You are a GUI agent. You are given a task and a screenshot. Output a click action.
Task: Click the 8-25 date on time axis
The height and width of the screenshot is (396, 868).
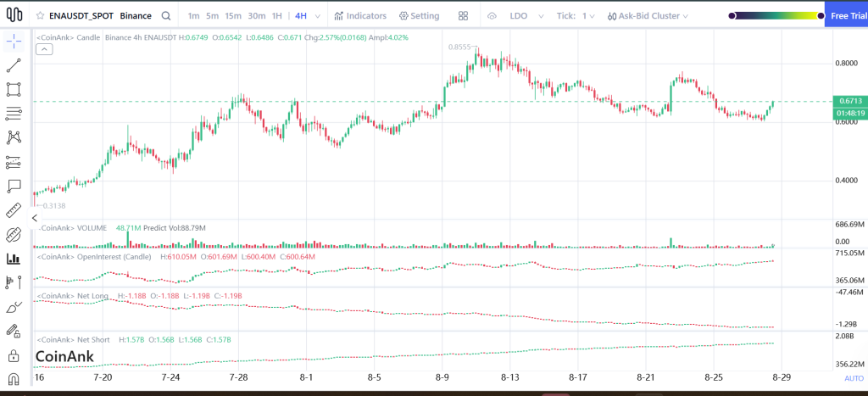click(x=714, y=377)
